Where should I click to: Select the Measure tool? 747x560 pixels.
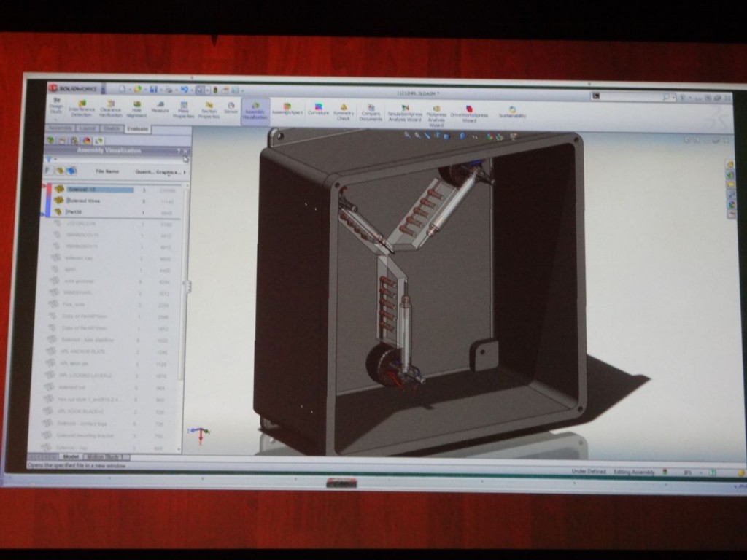(x=161, y=107)
